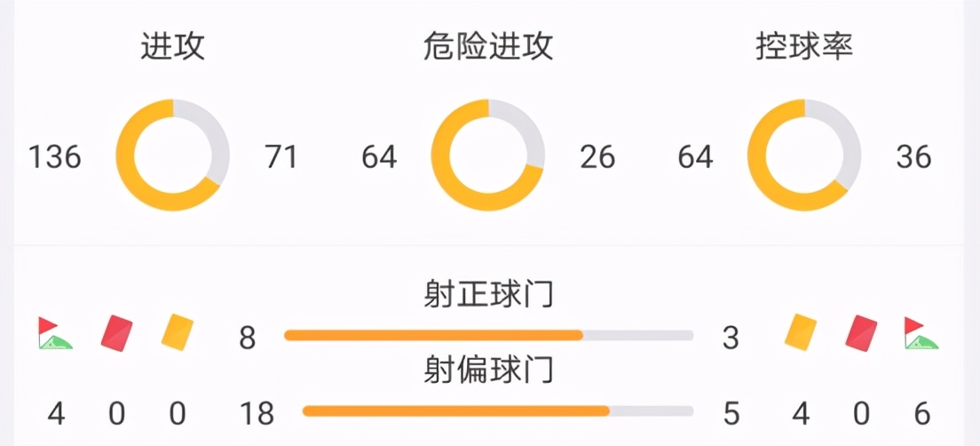Click the left team's corner flag icon
The image size is (980, 446).
pos(55,333)
